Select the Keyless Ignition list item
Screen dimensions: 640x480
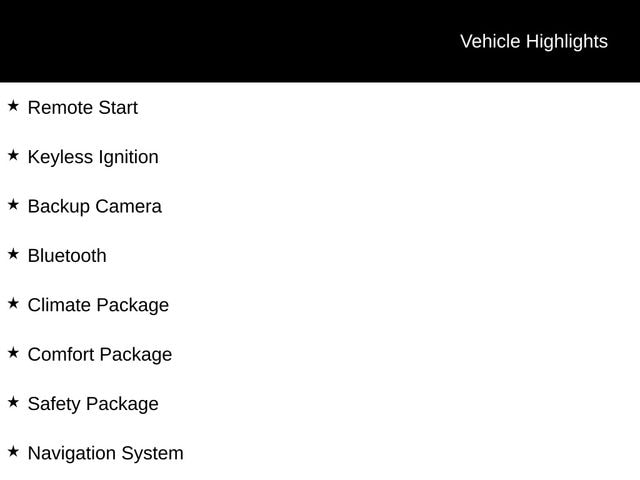click(x=92, y=157)
